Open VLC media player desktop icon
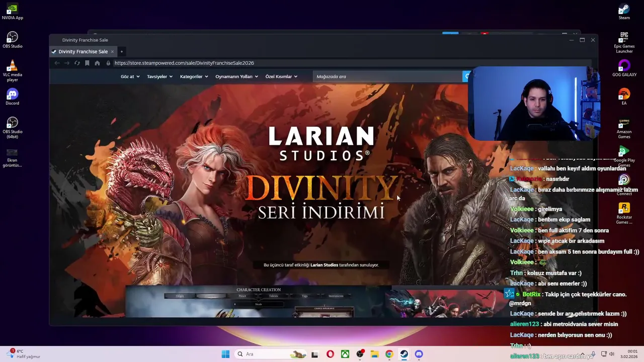The width and height of the screenshot is (644, 362). pyautogui.click(x=13, y=71)
